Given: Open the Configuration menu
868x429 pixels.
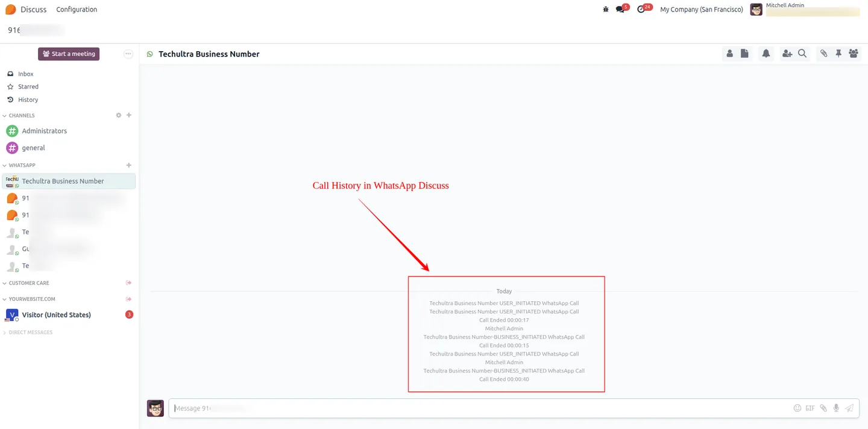Looking at the screenshot, I should point(77,10).
